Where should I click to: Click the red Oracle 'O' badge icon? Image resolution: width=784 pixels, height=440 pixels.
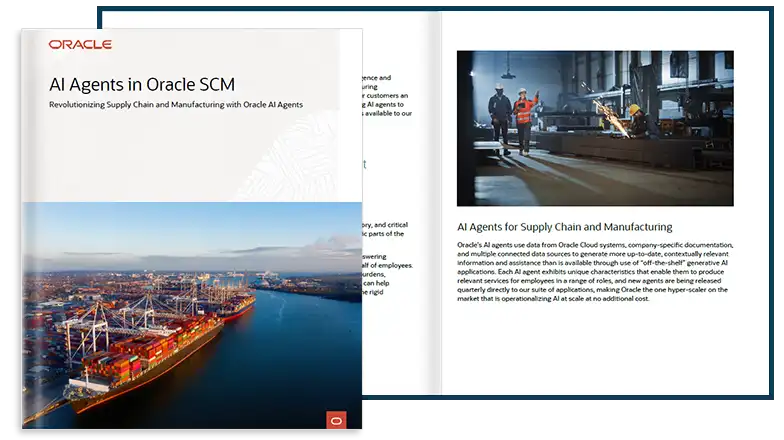click(336, 420)
